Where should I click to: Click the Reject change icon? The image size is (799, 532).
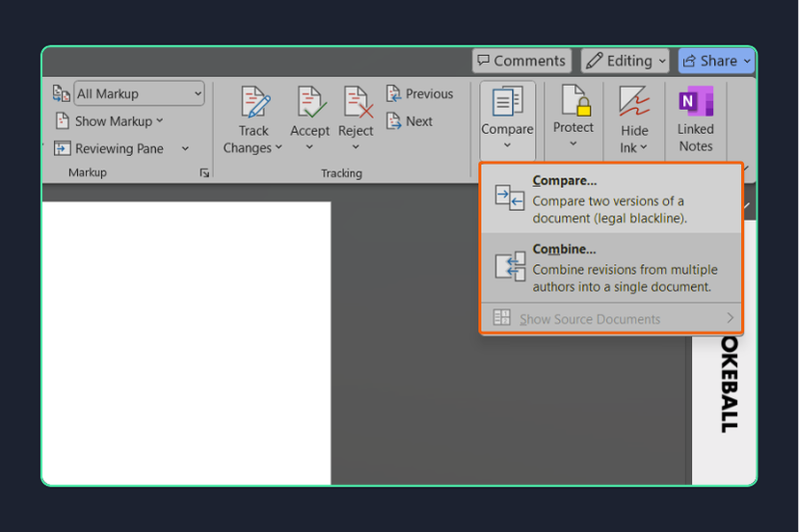click(x=357, y=102)
